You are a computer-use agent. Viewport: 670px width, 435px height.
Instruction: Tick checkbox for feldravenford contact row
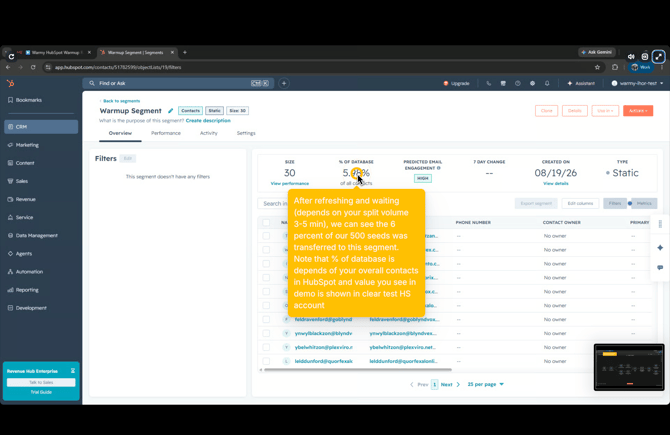[x=266, y=319]
